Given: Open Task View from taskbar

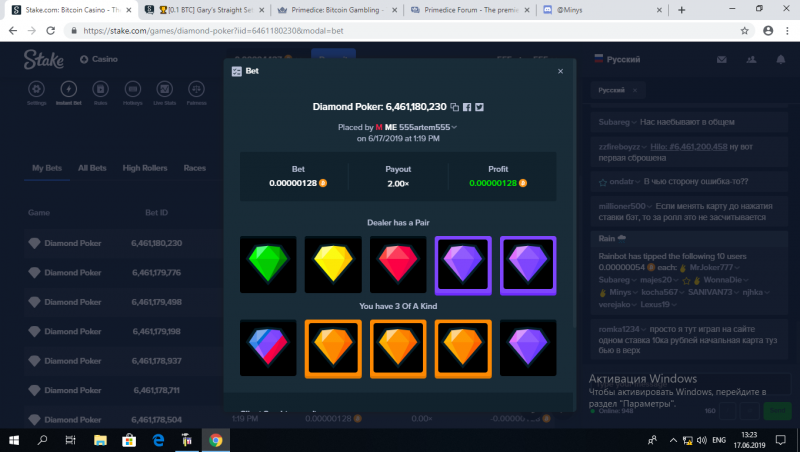Looking at the screenshot, I should click(x=71, y=440).
